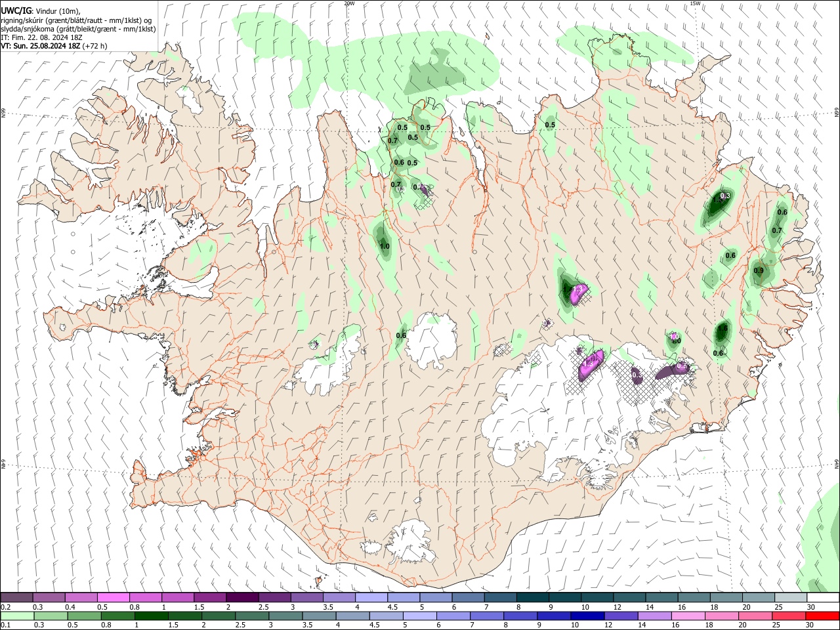Select the magenta 0.8 snow legend swatch
This screenshot has width=840, height=630.
coord(145,598)
